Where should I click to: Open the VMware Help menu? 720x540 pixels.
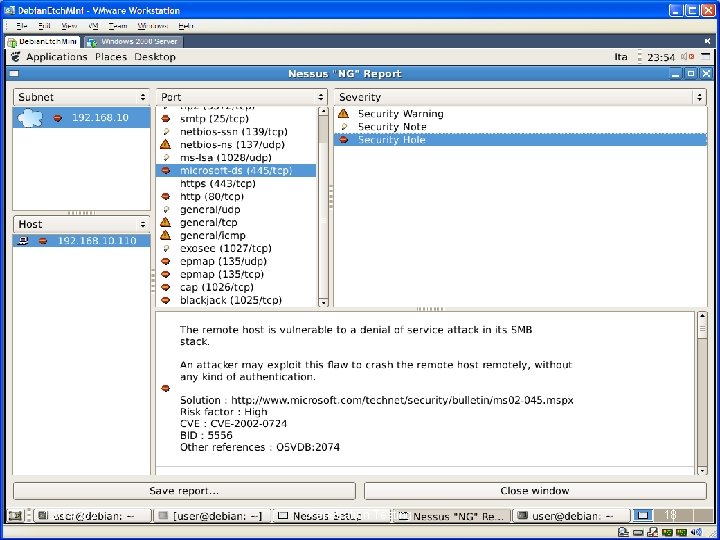pyautogui.click(x=186, y=26)
